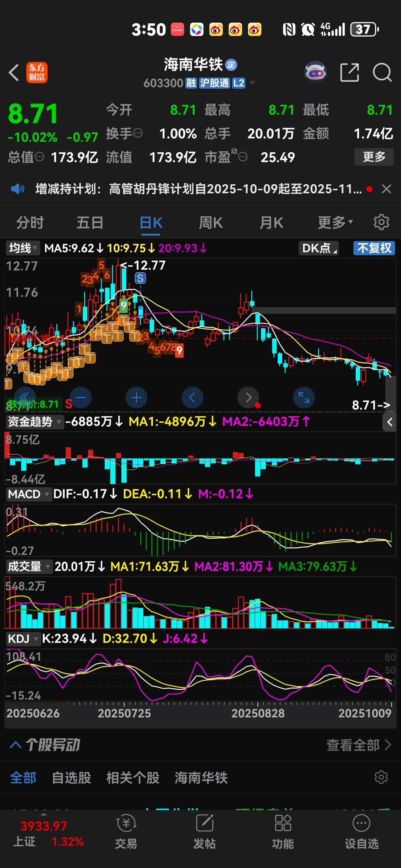The height and width of the screenshot is (868, 401).
Task: Tap the 总值 info icon
Action: click(x=39, y=157)
